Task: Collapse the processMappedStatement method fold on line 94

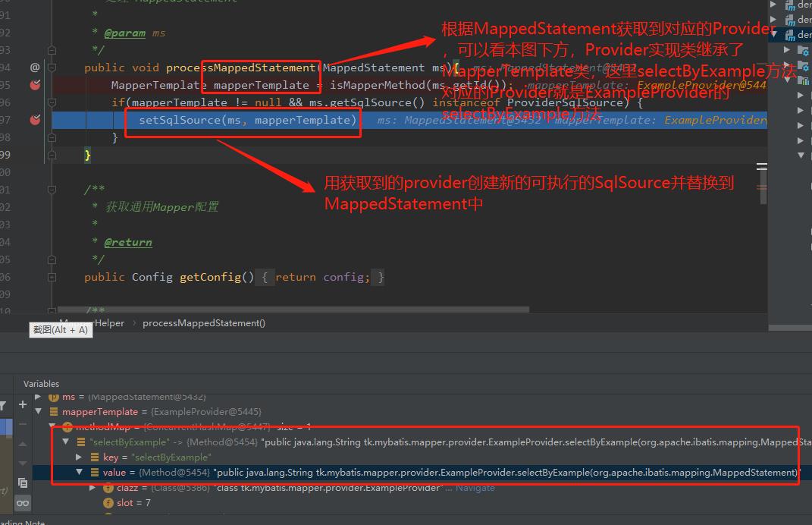Action: [x=52, y=68]
